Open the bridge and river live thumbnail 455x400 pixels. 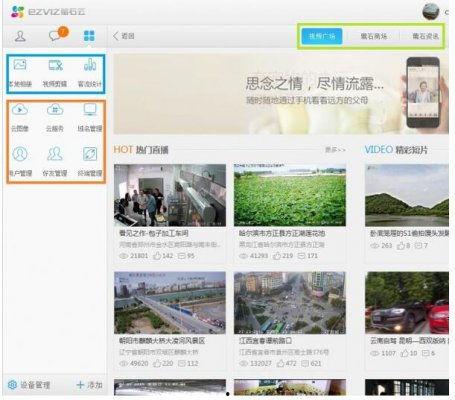pos(170,303)
